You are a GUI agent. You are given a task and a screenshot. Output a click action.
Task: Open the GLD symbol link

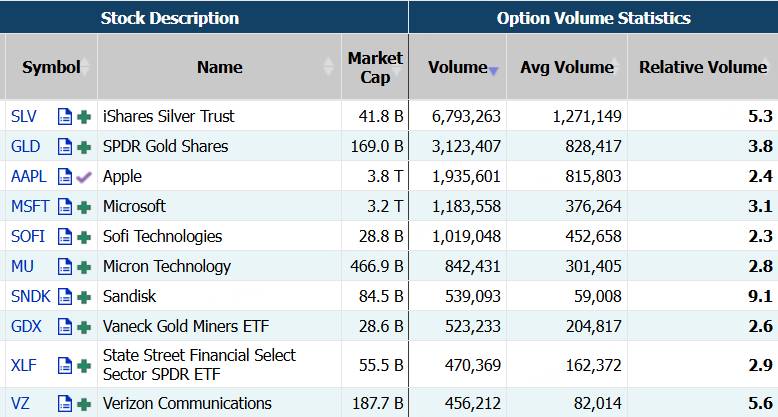(25, 146)
